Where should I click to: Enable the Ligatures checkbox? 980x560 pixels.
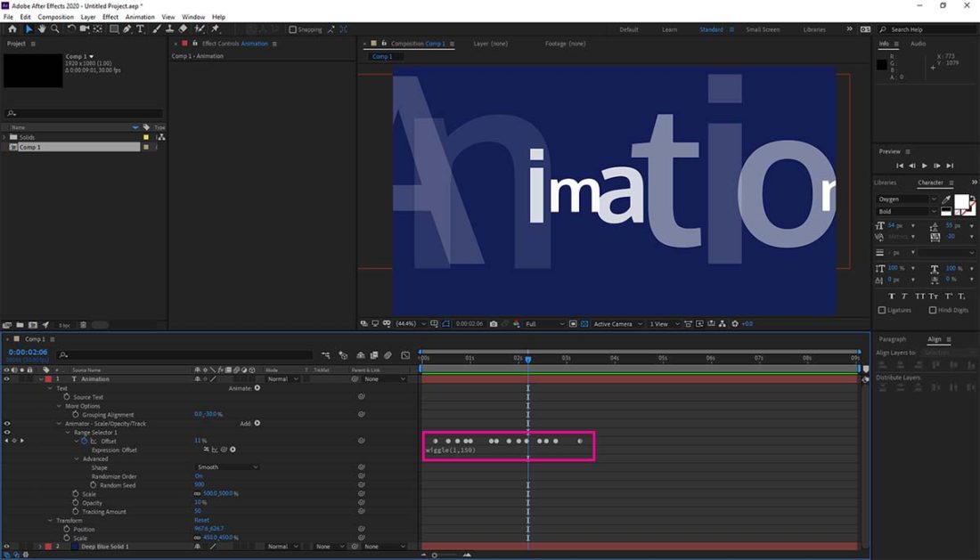[882, 311]
